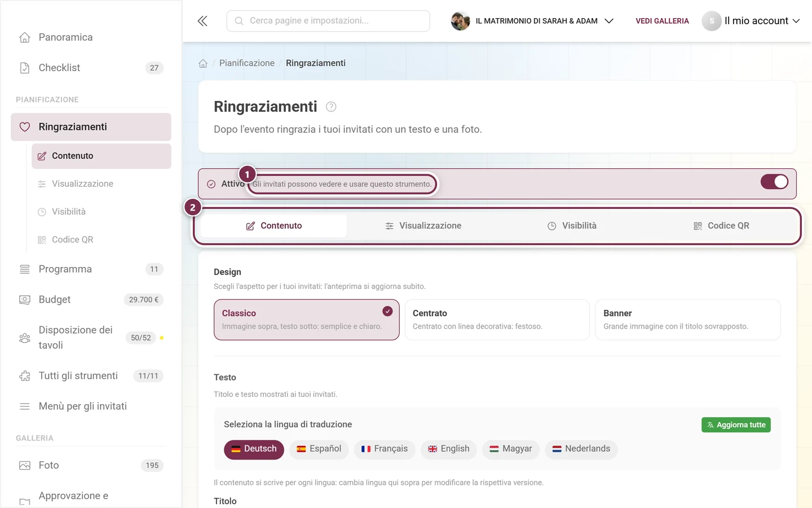The height and width of the screenshot is (508, 812).
Task: Turn off the Attivo toggle switch
Action: pyautogui.click(x=774, y=182)
